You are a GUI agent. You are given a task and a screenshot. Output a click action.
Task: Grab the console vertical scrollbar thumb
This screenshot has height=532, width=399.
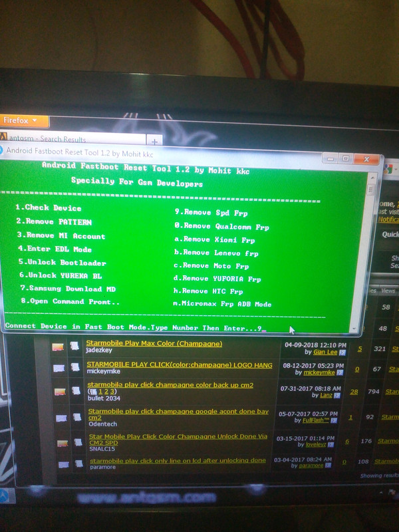(370, 190)
